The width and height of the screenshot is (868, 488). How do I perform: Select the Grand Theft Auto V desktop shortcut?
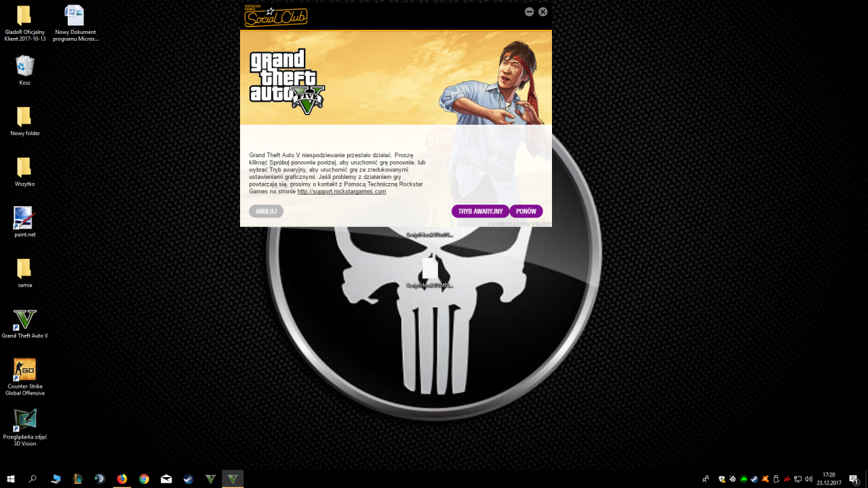point(24,324)
